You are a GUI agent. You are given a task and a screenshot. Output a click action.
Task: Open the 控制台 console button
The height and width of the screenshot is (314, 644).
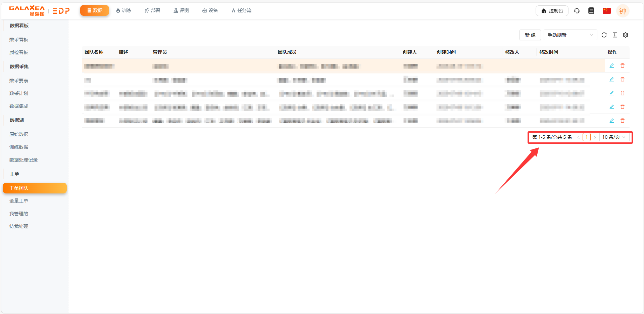[x=552, y=11]
